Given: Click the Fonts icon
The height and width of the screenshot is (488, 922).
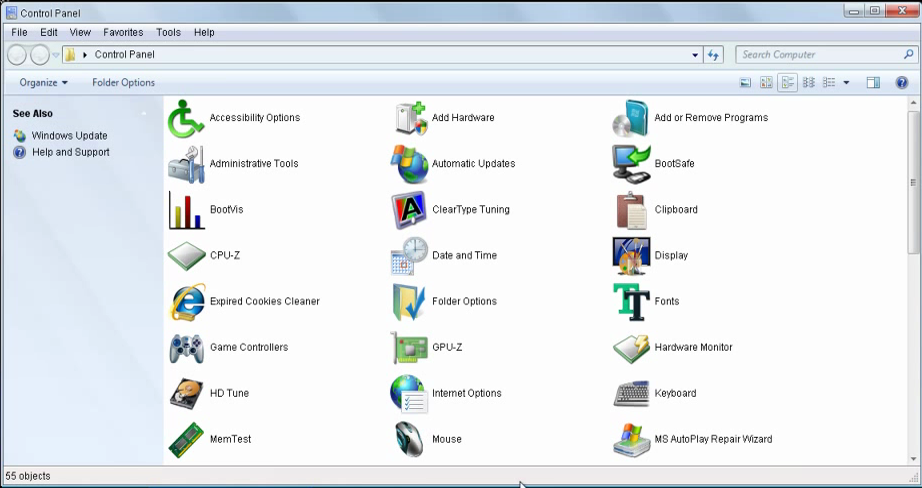Looking at the screenshot, I should (x=631, y=302).
